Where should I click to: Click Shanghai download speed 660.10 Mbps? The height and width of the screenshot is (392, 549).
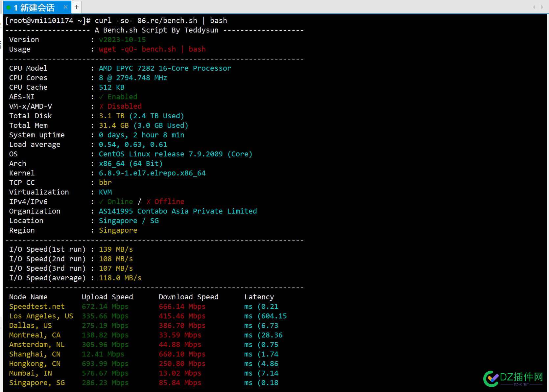(x=182, y=354)
